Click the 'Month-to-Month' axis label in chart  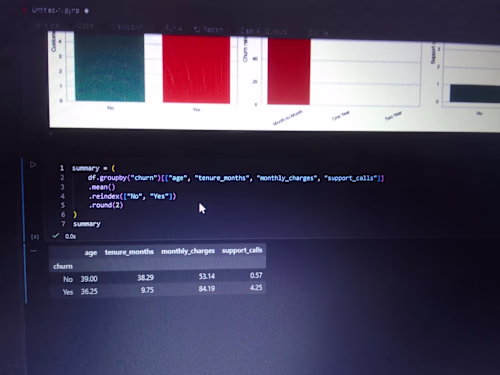coord(288,118)
